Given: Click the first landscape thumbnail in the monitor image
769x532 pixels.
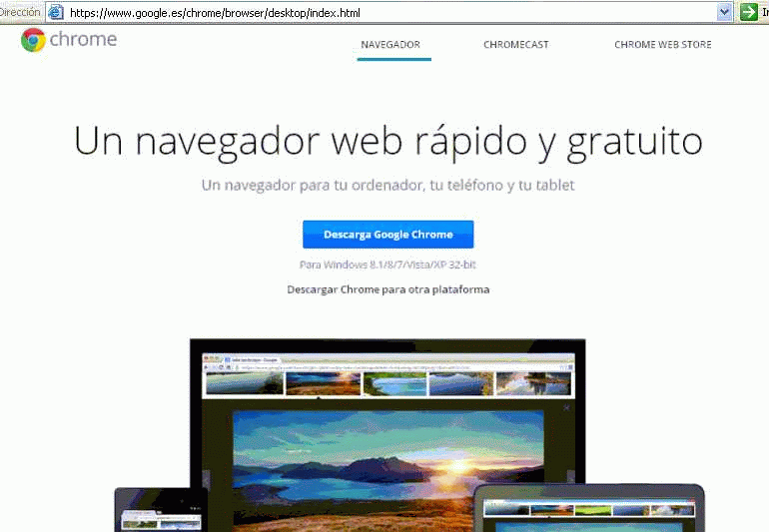Looking at the screenshot, I should click(x=245, y=383).
